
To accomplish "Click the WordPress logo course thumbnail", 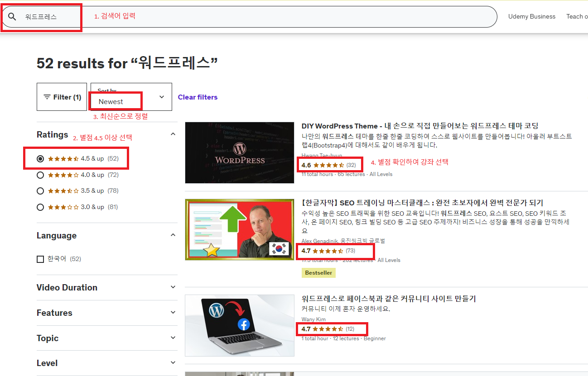I will point(240,152).
